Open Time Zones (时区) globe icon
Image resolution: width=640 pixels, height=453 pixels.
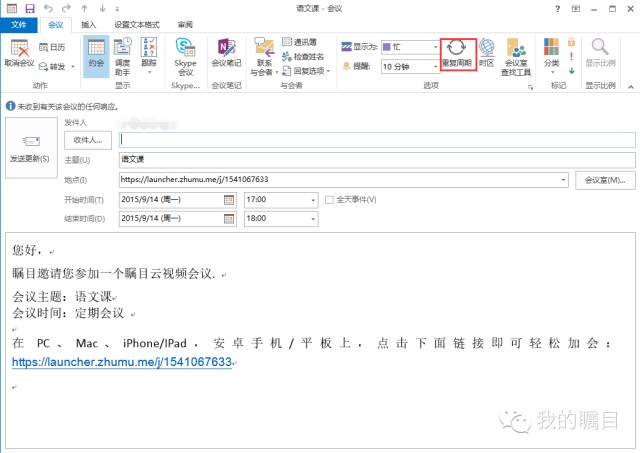487,47
